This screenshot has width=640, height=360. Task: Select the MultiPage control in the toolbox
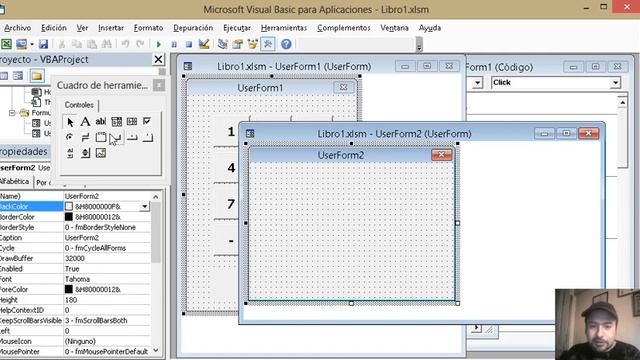click(147, 138)
